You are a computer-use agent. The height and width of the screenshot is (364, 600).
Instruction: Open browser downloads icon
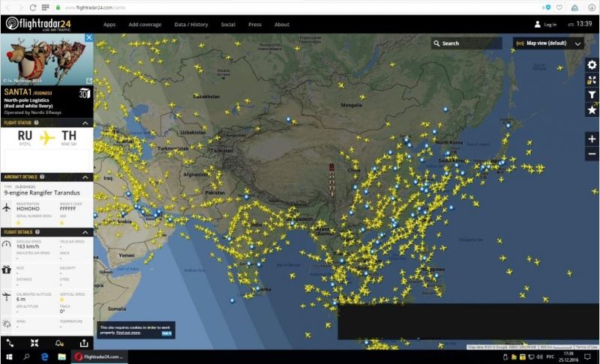point(592,7)
